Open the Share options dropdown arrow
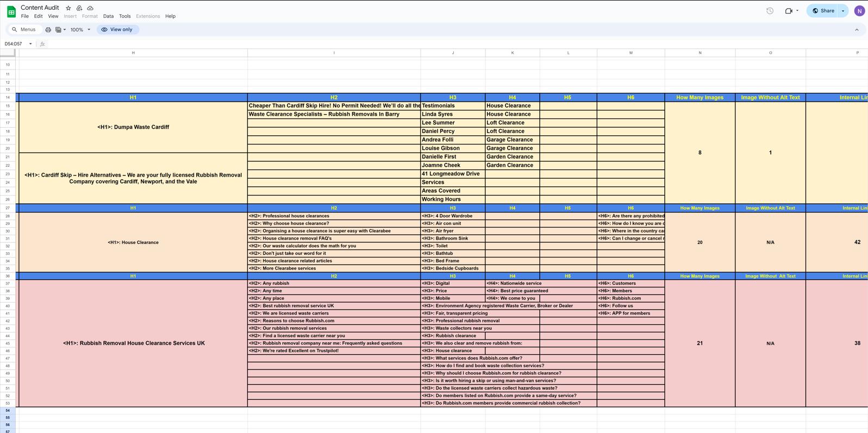Image resolution: width=868 pixels, height=433 pixels. 843,11
